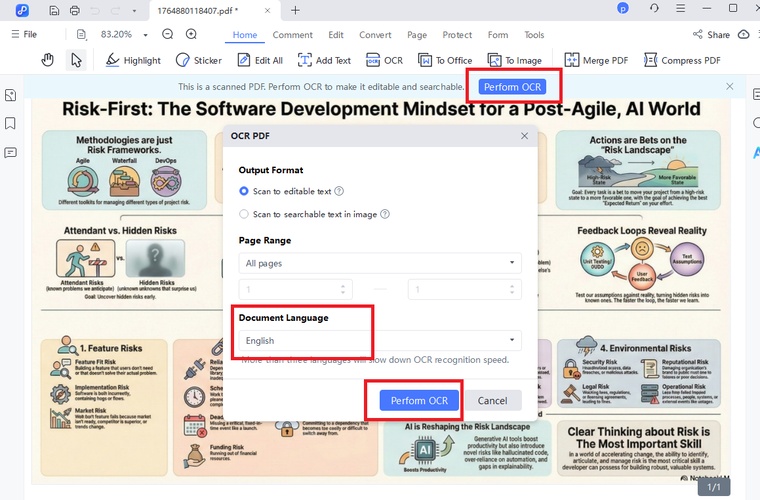Click Merge PDF tool

(x=596, y=61)
